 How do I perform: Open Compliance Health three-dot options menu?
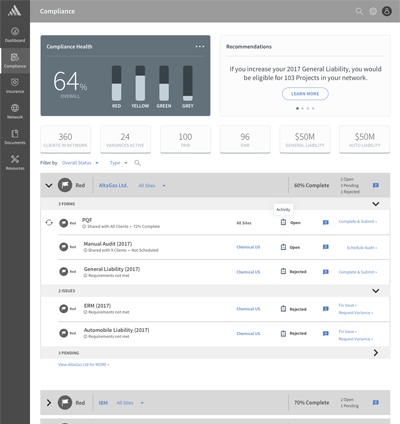click(x=200, y=46)
